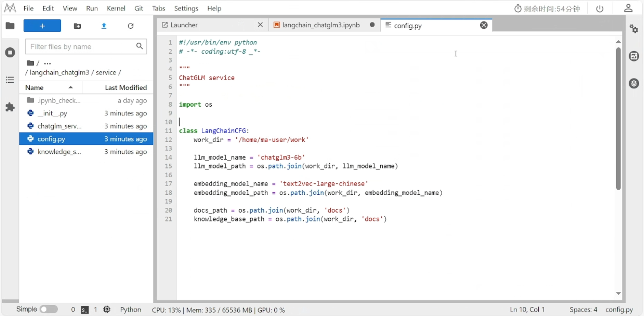Open the Edit menu

click(48, 8)
